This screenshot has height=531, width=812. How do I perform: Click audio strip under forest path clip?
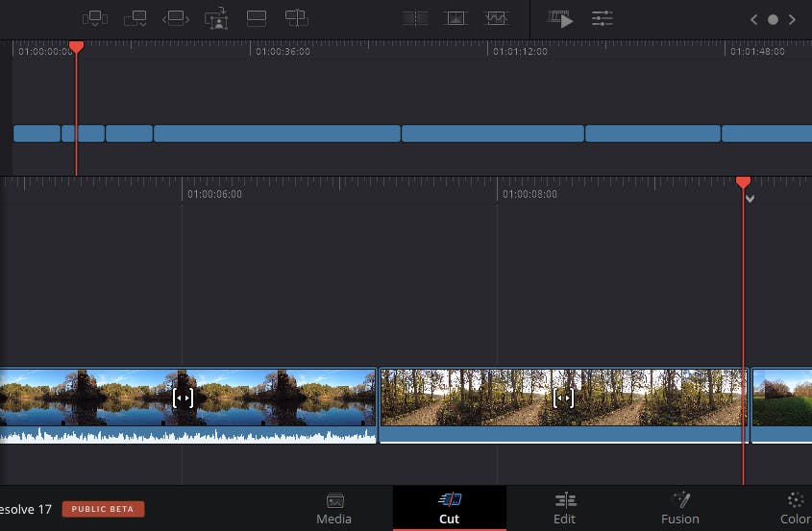tap(563, 435)
